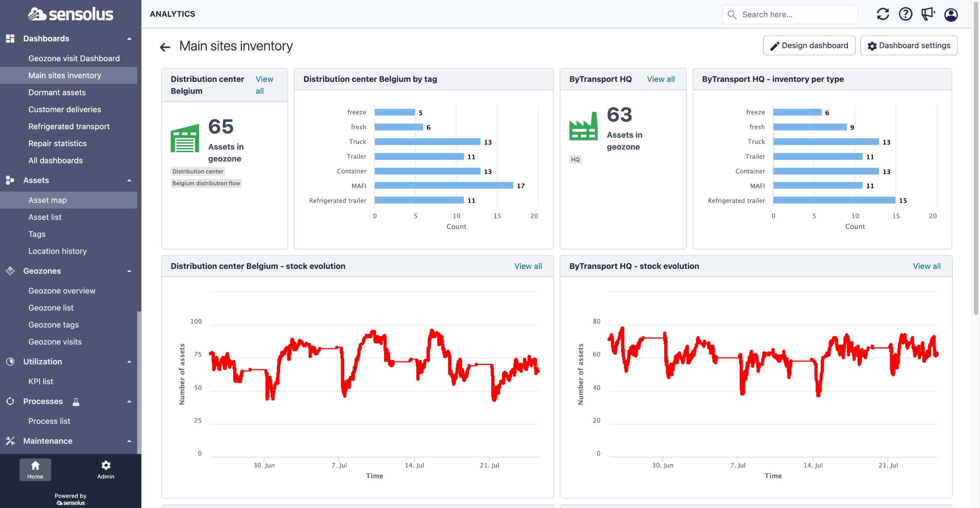Click View all for ByTransport HQ
980x508 pixels.
point(661,79)
